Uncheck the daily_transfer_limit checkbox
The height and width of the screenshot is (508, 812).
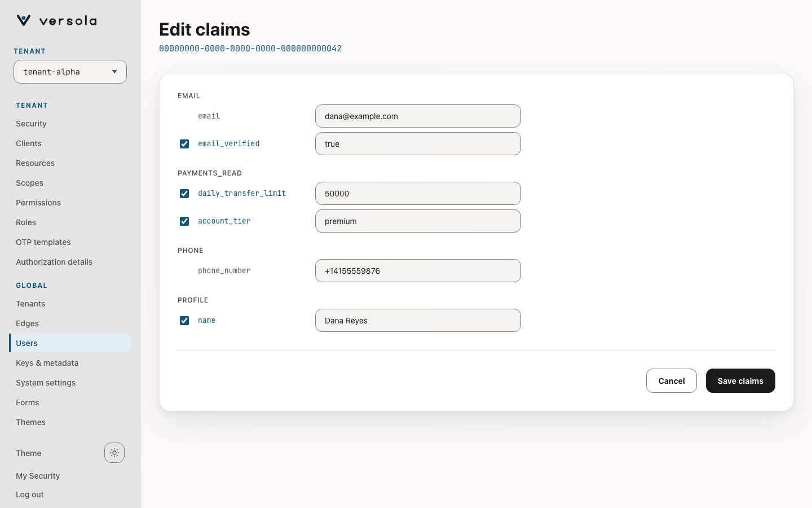pos(184,194)
